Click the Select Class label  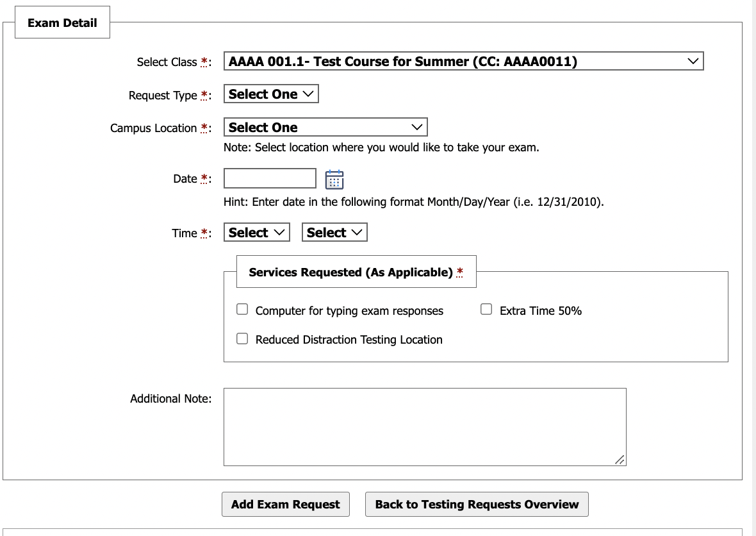pos(174,62)
